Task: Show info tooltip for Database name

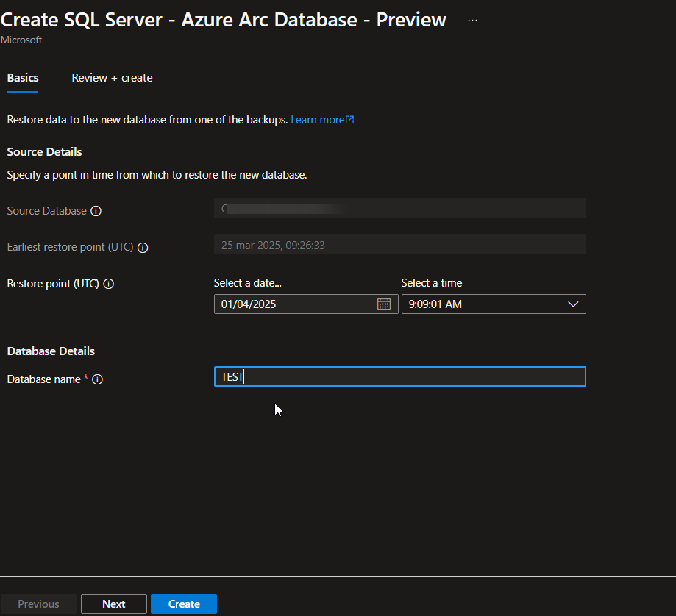Action: 97,379
